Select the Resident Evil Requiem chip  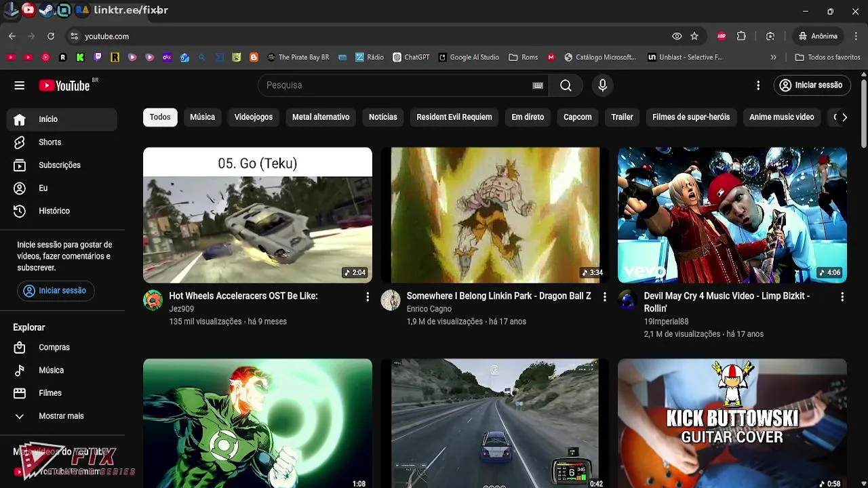coord(454,117)
